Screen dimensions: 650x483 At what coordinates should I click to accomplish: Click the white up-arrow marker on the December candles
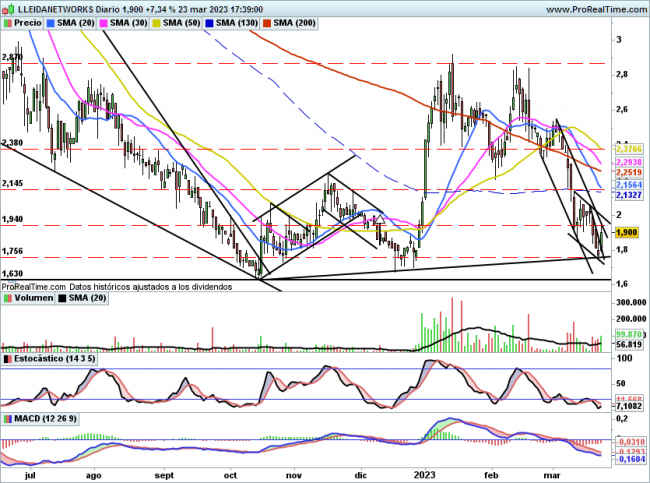379,219
